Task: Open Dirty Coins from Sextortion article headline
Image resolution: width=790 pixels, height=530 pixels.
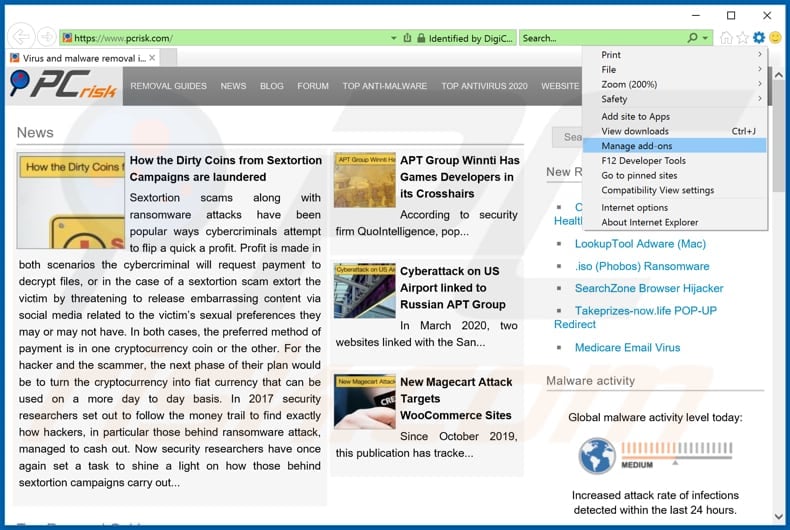Action: click(x=226, y=169)
